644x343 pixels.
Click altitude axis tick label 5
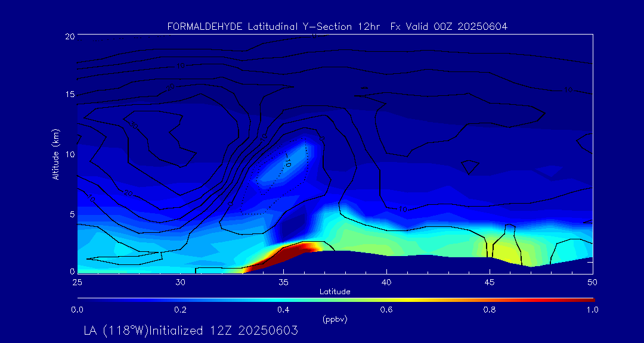pyautogui.click(x=72, y=214)
